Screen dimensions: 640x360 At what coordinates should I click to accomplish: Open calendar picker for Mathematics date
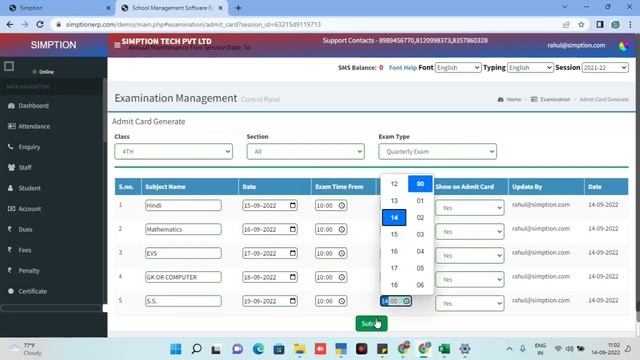pyautogui.click(x=293, y=229)
